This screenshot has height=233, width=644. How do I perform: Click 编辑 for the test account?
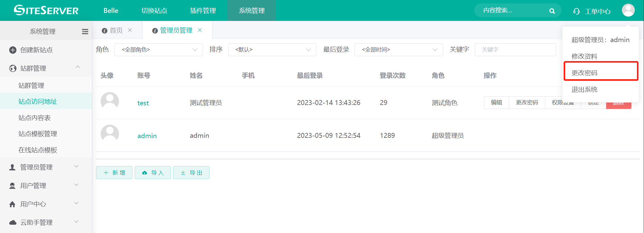tap(496, 103)
